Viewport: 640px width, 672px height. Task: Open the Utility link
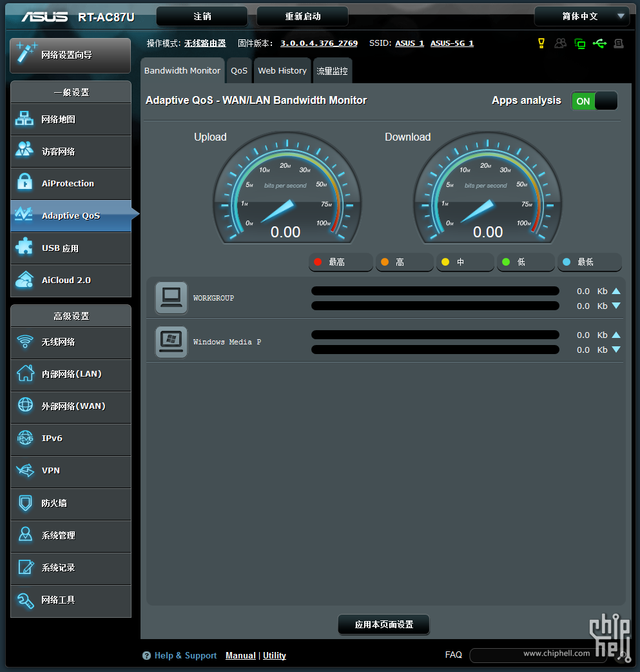275,655
